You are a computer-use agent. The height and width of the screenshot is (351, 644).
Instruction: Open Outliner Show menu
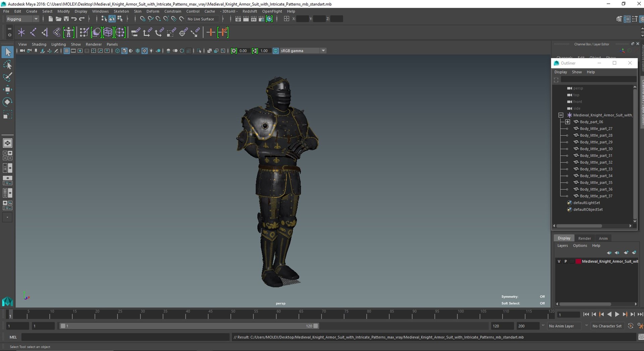coord(577,72)
